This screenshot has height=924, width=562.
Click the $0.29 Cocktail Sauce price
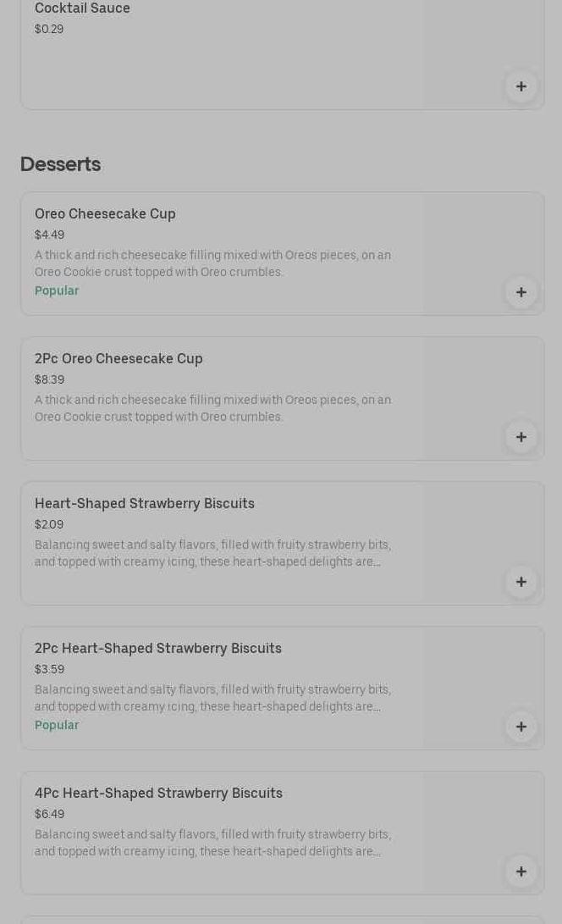(49, 29)
